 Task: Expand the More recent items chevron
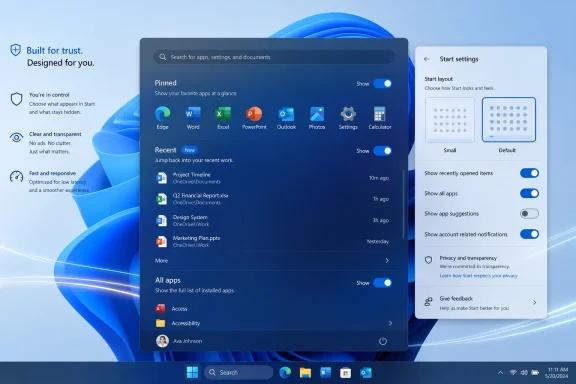(x=387, y=261)
